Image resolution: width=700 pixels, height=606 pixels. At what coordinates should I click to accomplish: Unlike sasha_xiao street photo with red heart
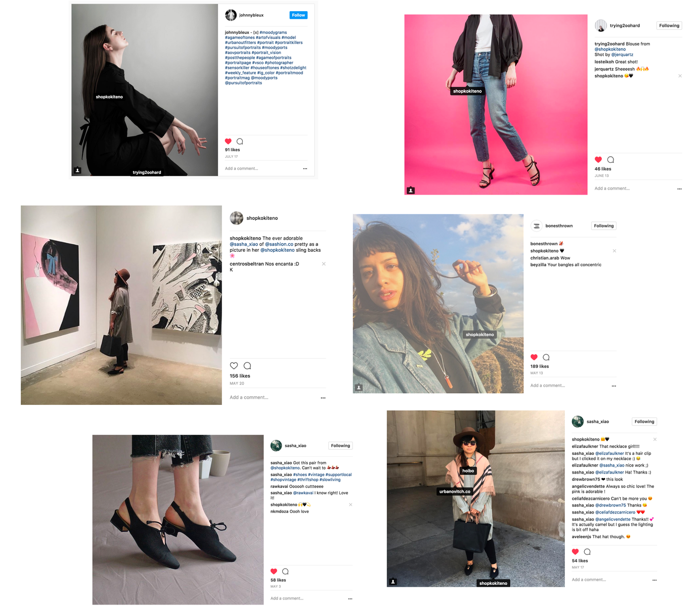(x=575, y=552)
